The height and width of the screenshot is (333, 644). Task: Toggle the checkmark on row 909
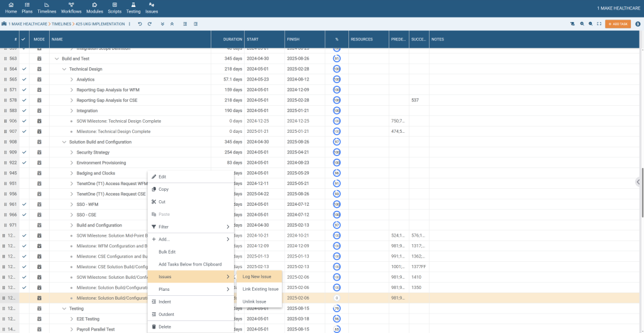(x=24, y=152)
